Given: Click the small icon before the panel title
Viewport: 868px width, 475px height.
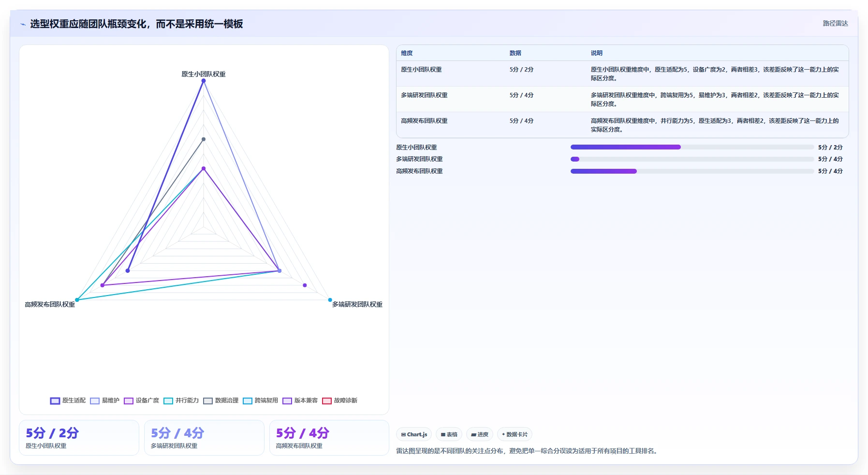Looking at the screenshot, I should pos(23,24).
